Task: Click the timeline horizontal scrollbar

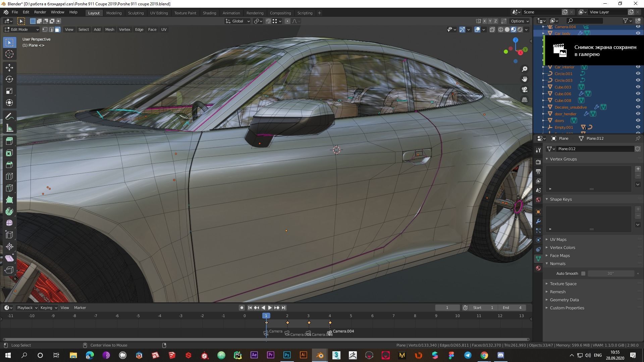Action: (x=266, y=340)
